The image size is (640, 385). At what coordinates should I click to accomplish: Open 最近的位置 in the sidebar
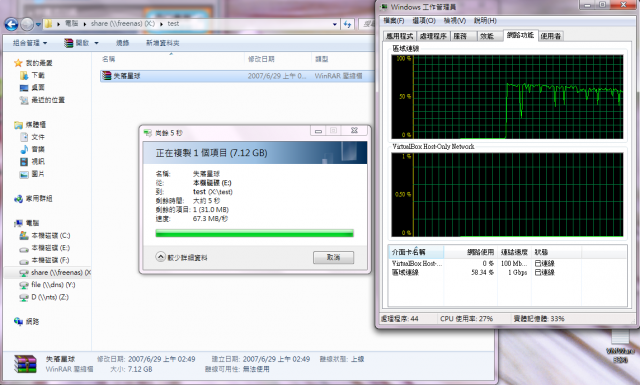tap(42, 100)
